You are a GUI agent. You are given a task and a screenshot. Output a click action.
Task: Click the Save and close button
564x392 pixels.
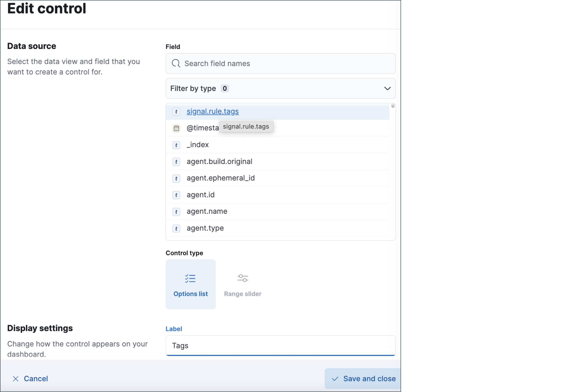(x=363, y=379)
